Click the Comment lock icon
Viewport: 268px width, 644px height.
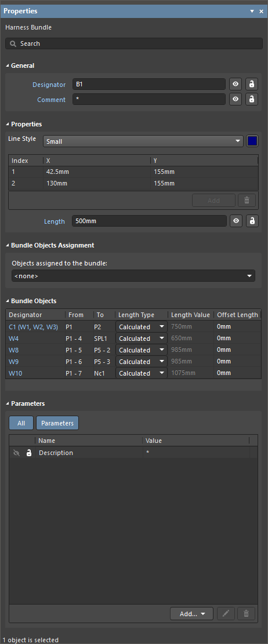tap(252, 99)
